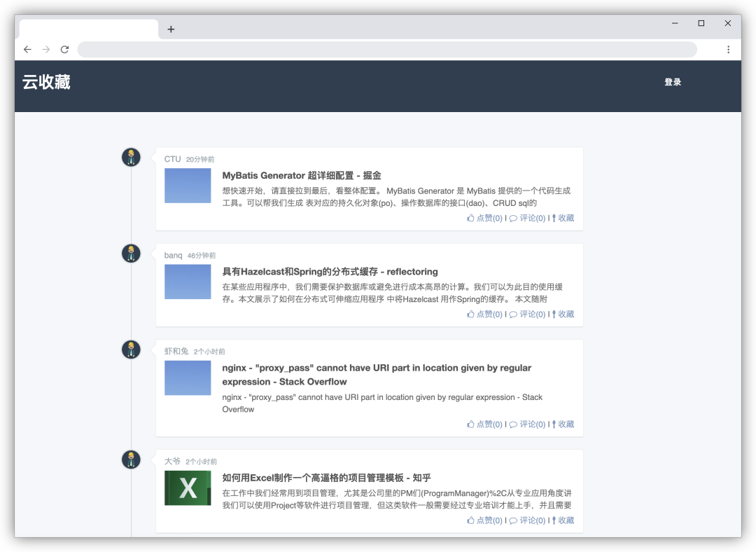The height and width of the screenshot is (552, 756).
Task: Click the MyBatis post description text
Action: [x=396, y=197]
